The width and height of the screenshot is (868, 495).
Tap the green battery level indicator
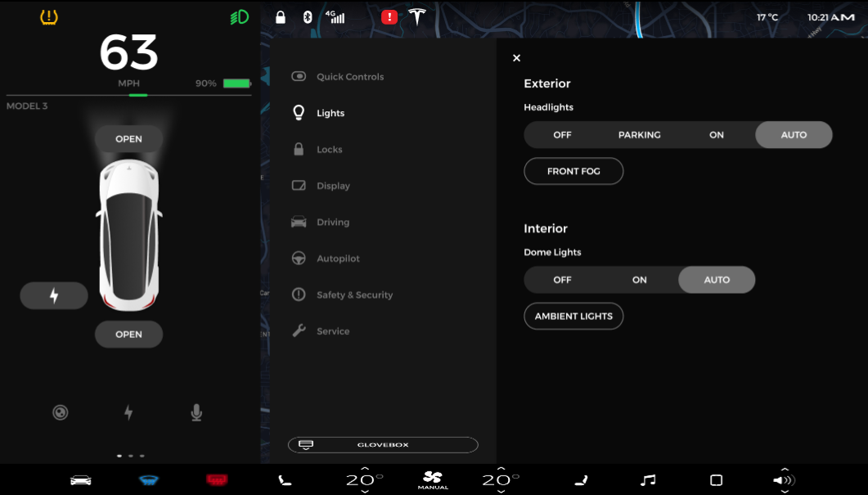pyautogui.click(x=238, y=83)
